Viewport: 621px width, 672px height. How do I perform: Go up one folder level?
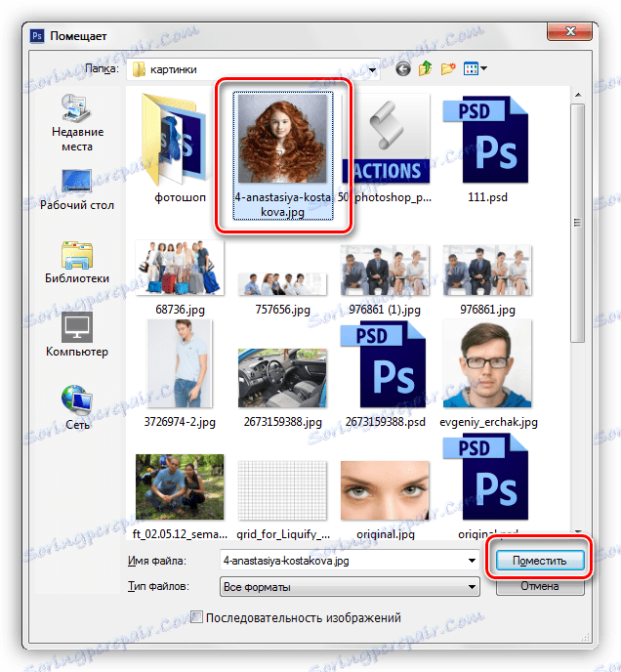(x=425, y=68)
